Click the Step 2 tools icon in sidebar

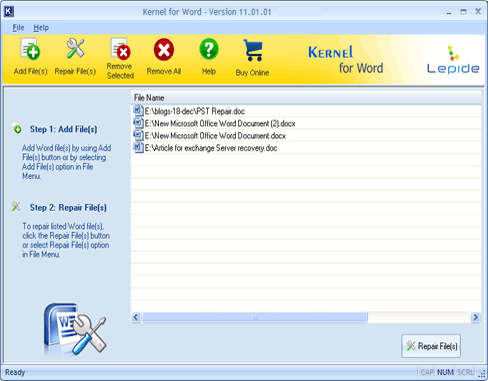16,206
